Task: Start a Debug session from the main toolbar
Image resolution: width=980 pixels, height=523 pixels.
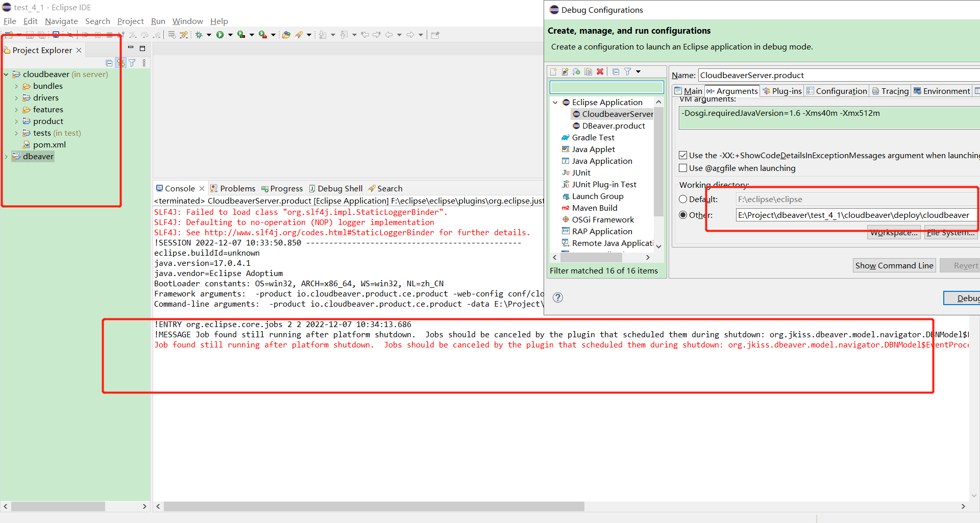Action: (x=200, y=34)
